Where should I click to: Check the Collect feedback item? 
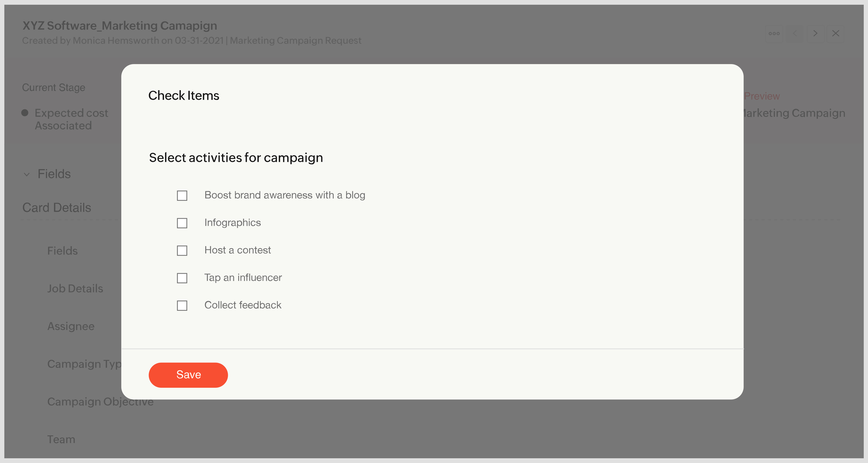point(182,305)
